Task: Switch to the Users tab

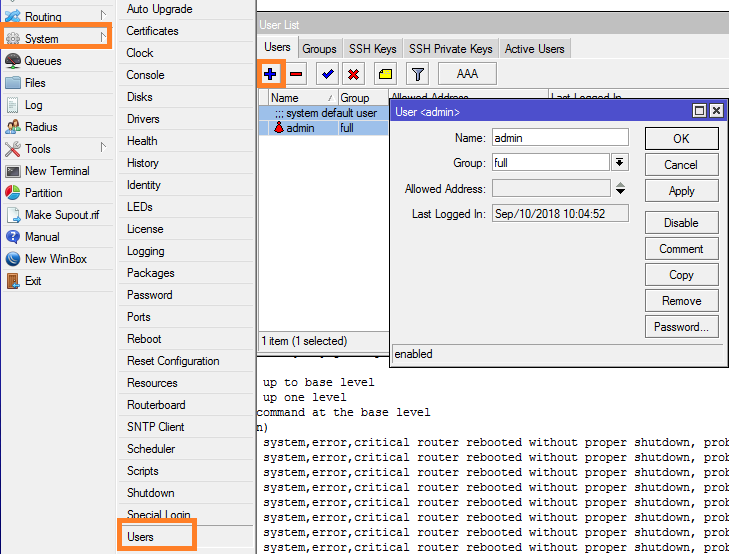Action: click(x=277, y=47)
